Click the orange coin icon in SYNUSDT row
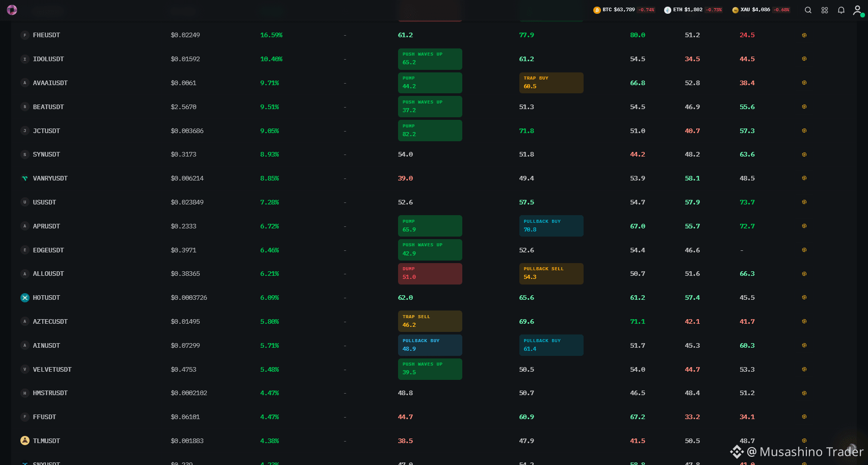This screenshot has width=868, height=465. (804, 154)
